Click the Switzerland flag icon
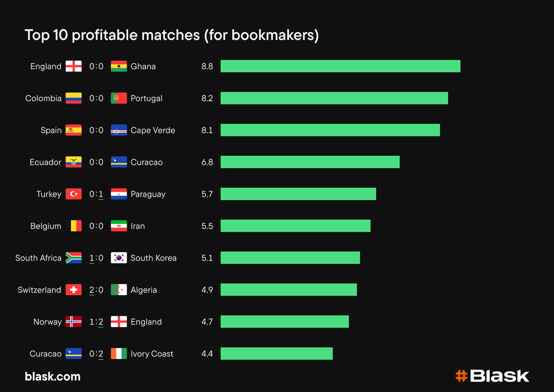This screenshot has height=392, width=554. tap(73, 289)
